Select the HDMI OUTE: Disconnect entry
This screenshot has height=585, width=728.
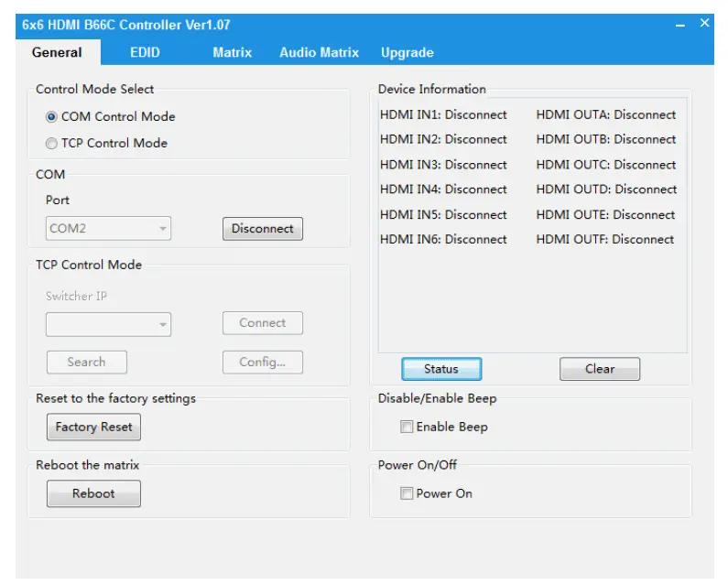[605, 215]
